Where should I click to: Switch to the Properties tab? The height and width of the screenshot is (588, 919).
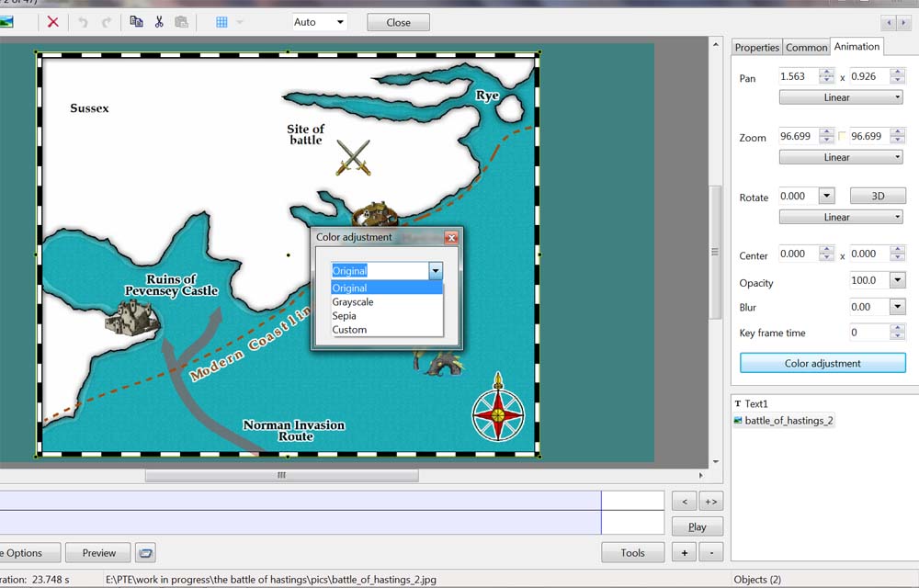[x=757, y=48]
